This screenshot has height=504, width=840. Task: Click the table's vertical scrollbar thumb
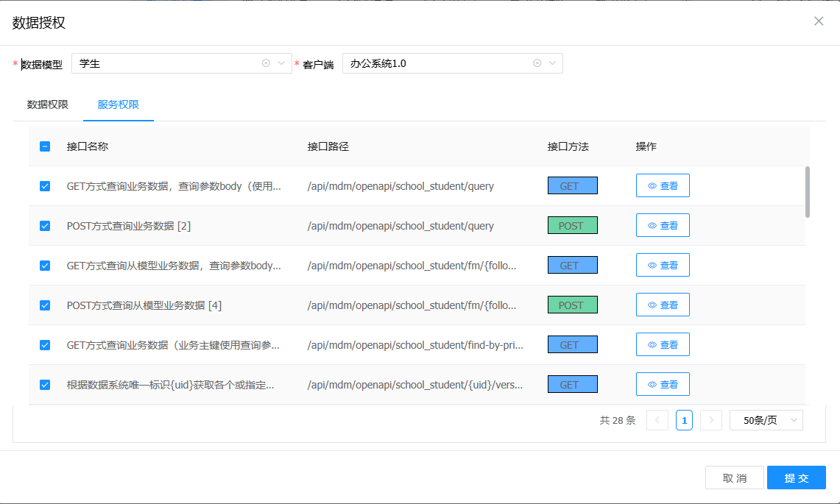[x=808, y=191]
